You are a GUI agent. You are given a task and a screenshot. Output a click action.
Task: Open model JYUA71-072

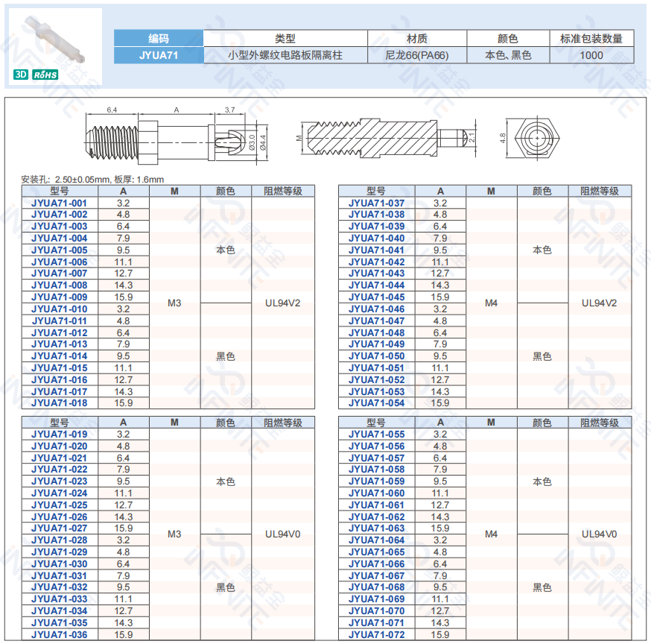(376, 635)
